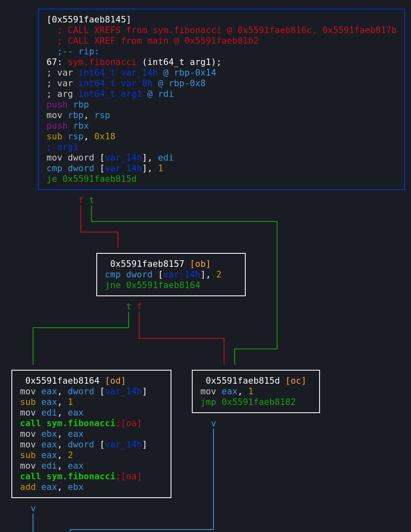Click the red 'f' label below the cmp 2 block
The width and height of the screenshot is (411, 532).
pyautogui.click(x=139, y=306)
